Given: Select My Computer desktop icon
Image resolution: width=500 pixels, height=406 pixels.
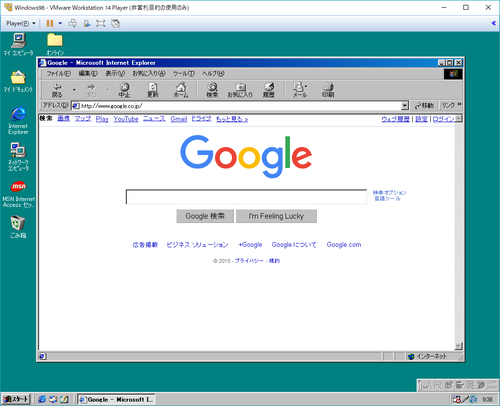Looking at the screenshot, I should point(18,45).
